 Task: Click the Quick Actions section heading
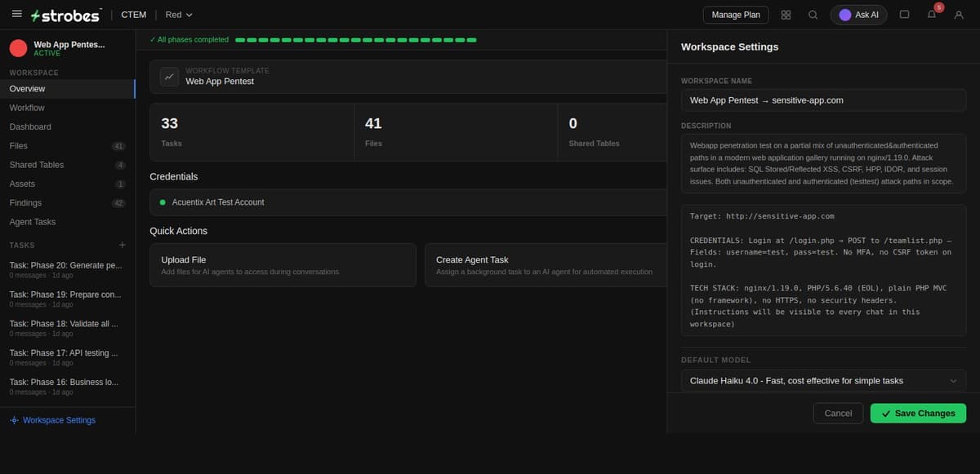[178, 231]
